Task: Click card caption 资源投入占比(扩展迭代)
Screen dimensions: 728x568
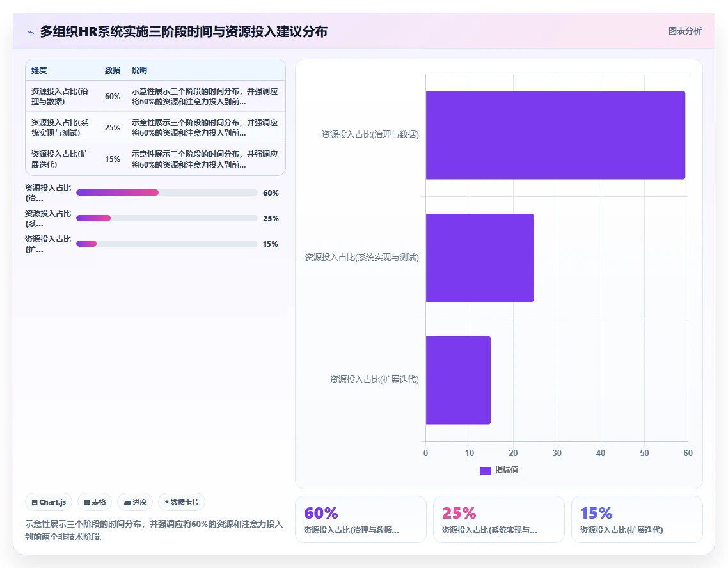Action: click(x=621, y=530)
